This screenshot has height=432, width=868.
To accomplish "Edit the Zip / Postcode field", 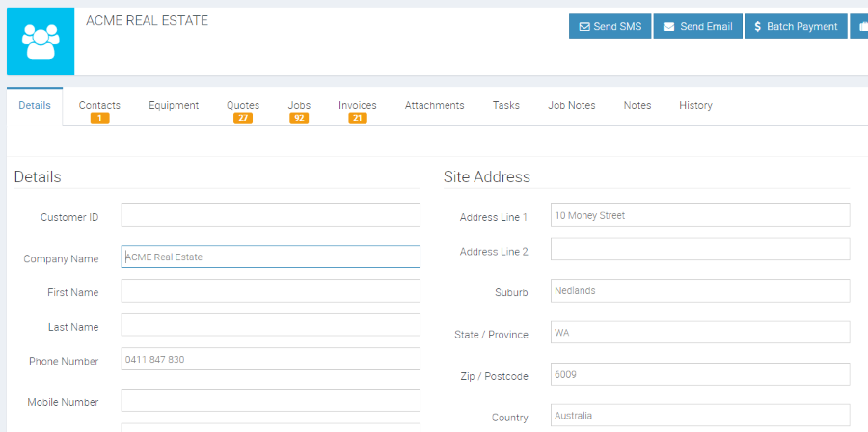I will (x=700, y=374).
